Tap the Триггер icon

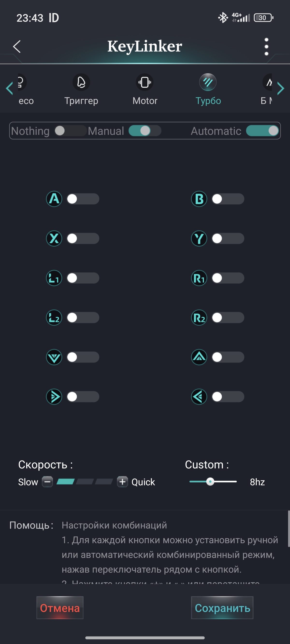[x=81, y=82]
